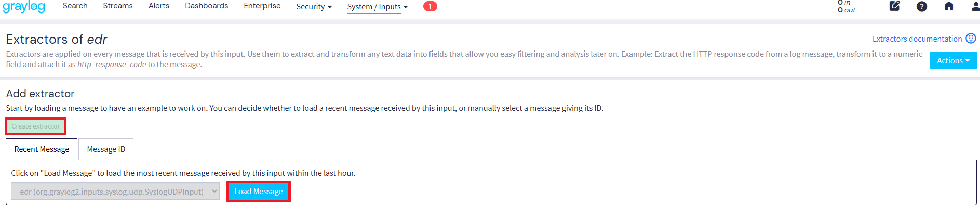Image resolution: width=980 pixels, height=217 pixels.
Task: Expand the Security menu
Action: (314, 7)
